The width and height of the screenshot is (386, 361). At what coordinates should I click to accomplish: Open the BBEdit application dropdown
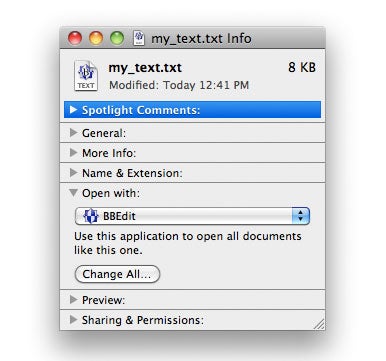coord(192,216)
